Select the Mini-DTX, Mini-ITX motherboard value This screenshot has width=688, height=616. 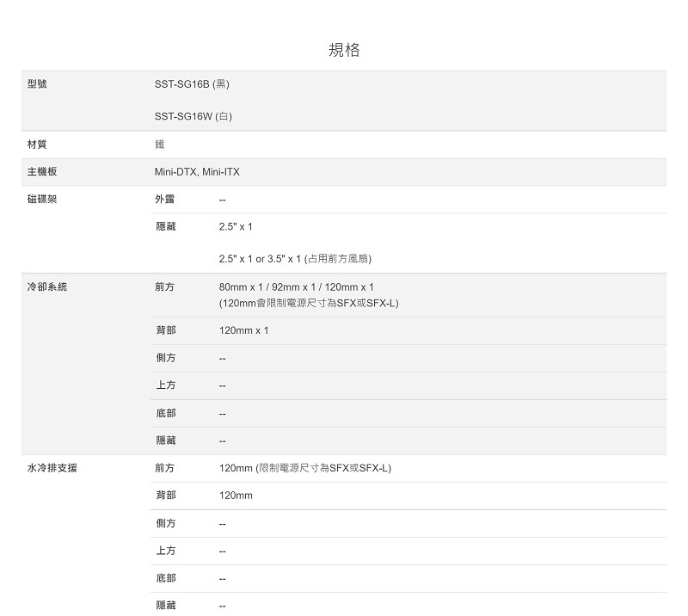pyautogui.click(x=197, y=172)
